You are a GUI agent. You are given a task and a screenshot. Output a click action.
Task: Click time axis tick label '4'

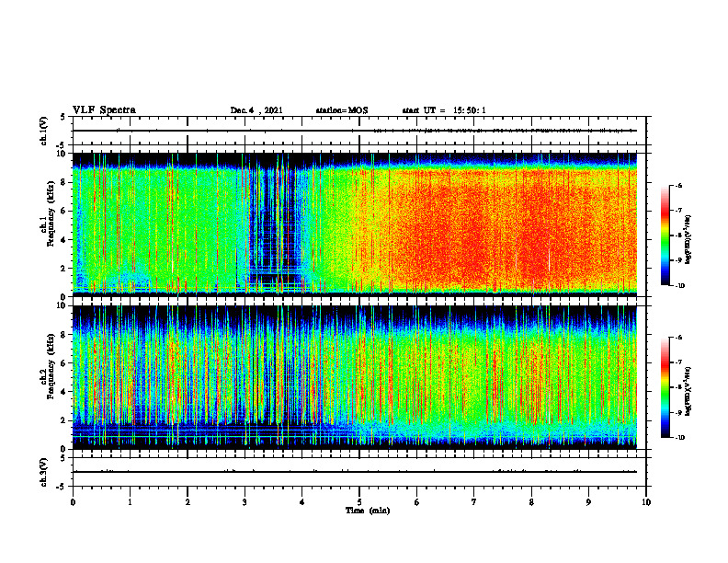tap(302, 502)
